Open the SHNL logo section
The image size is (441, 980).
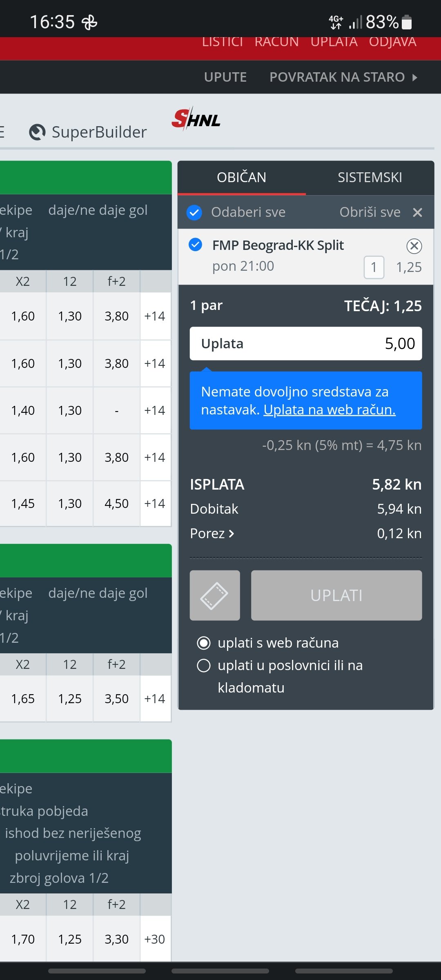[196, 119]
